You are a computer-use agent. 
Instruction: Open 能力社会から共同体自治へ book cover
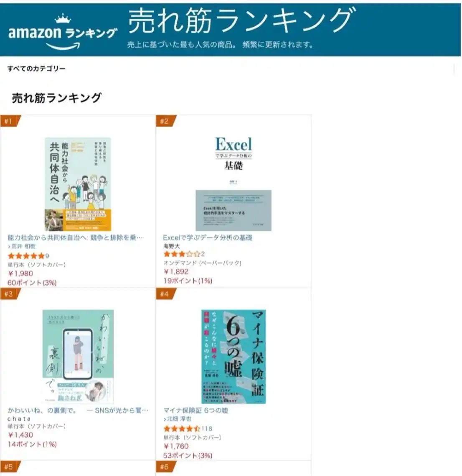click(78, 184)
